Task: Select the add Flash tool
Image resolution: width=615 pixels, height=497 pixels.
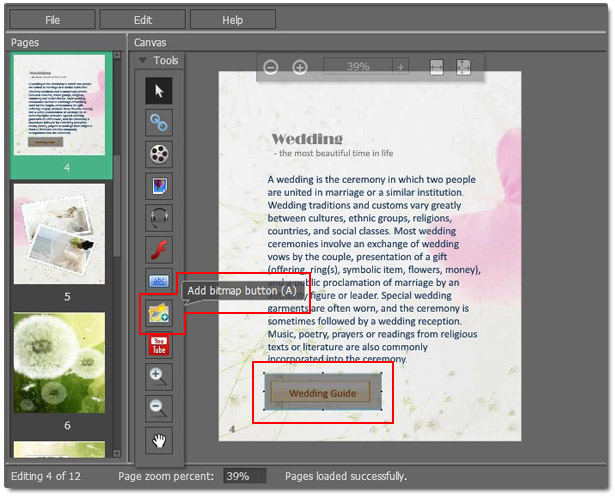Action: click(x=159, y=249)
